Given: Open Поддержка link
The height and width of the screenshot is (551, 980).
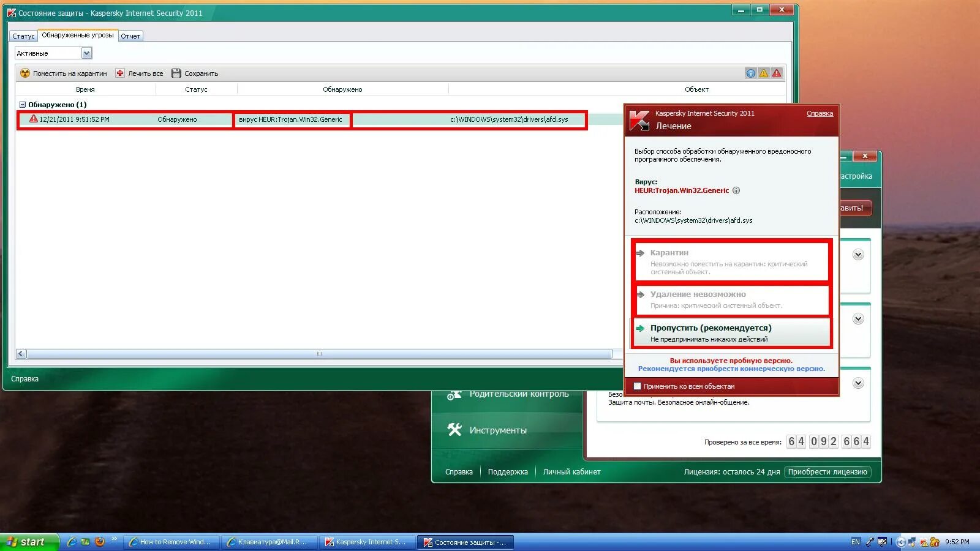Looking at the screenshot, I should 508,472.
